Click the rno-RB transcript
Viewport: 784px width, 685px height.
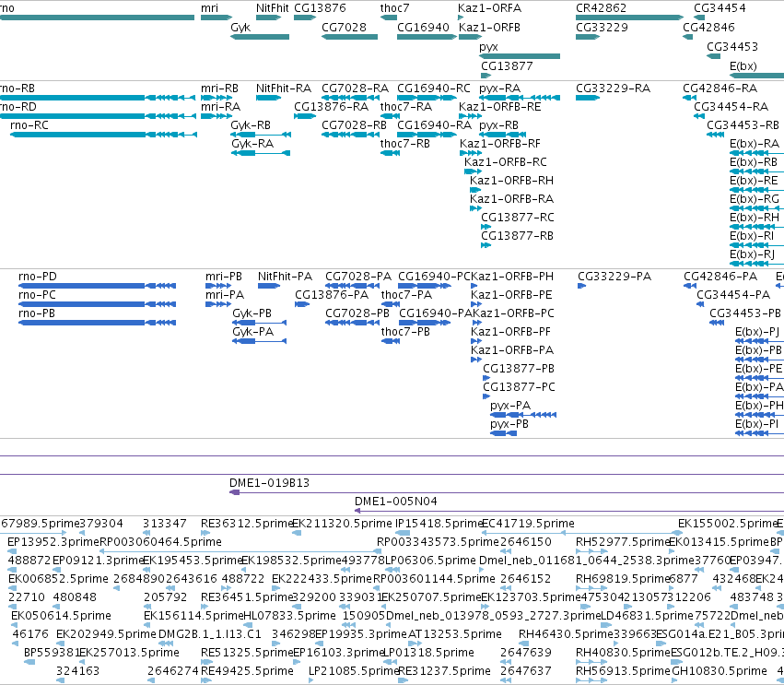coord(98,98)
